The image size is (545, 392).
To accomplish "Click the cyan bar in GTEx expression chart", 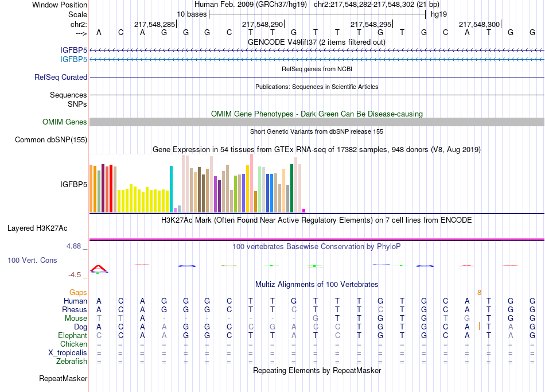I will pos(171,189).
